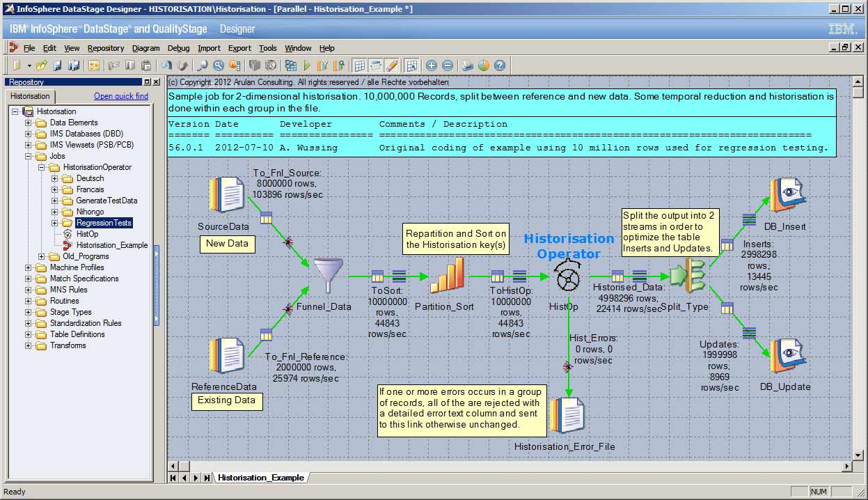Click the Run job play icon
Viewport: 868px width, 500px height.
(x=306, y=65)
